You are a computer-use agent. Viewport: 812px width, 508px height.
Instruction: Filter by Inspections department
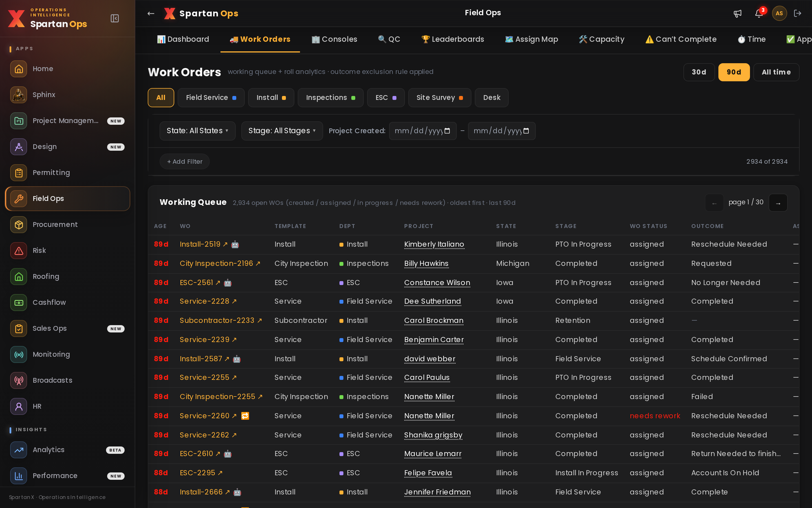(x=330, y=98)
